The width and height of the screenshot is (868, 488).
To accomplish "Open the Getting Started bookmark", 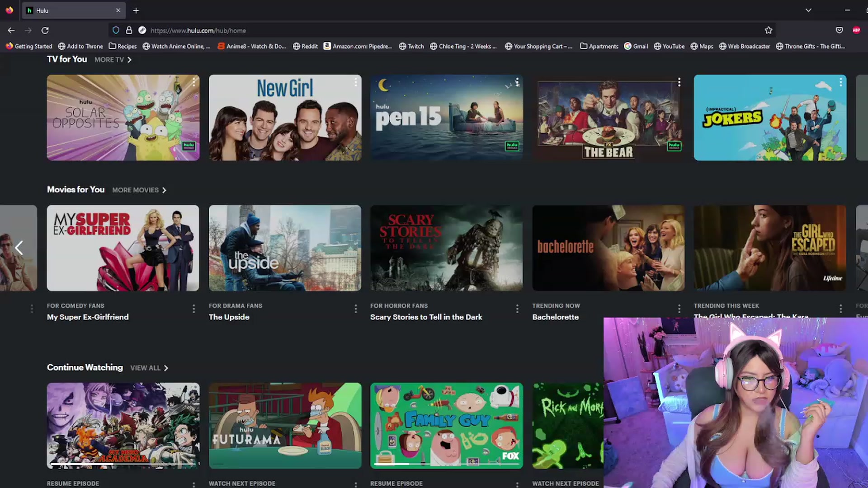I will point(29,46).
